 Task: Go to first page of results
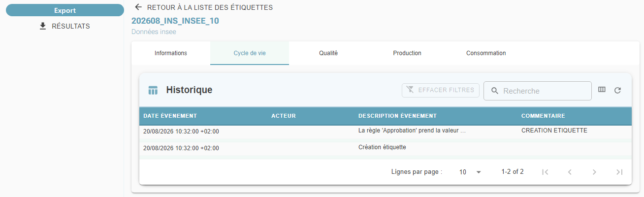545,172
